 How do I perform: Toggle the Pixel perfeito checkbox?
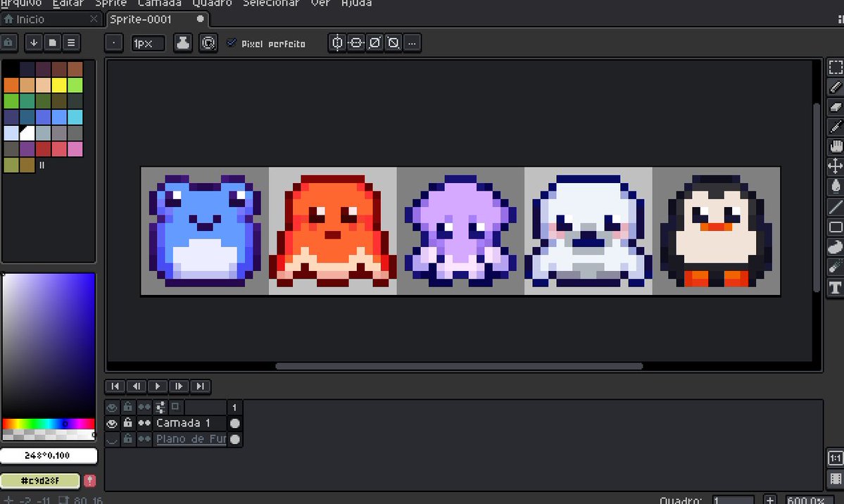pos(232,43)
